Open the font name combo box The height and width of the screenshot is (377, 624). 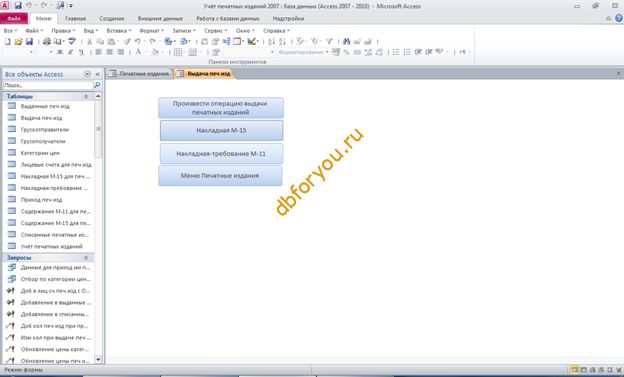tap(18, 52)
